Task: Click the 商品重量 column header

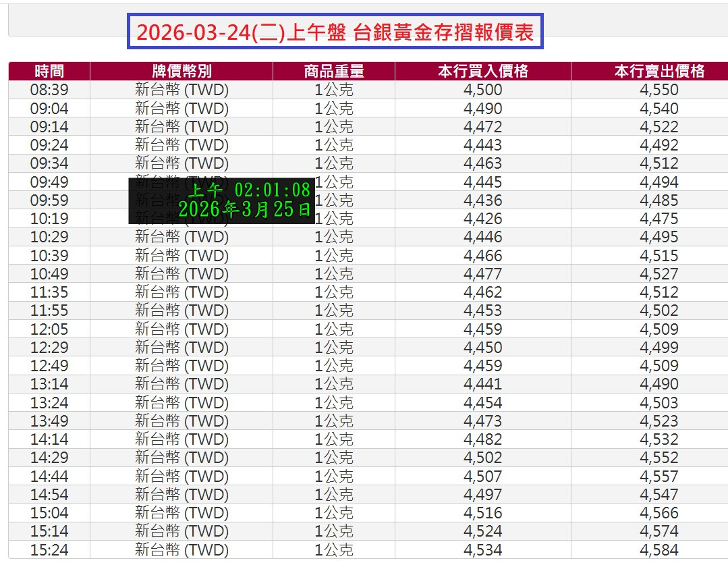Action: pos(334,71)
